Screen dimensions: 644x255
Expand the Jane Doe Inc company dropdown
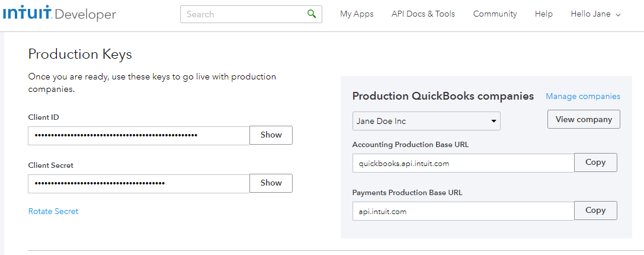[426, 121]
